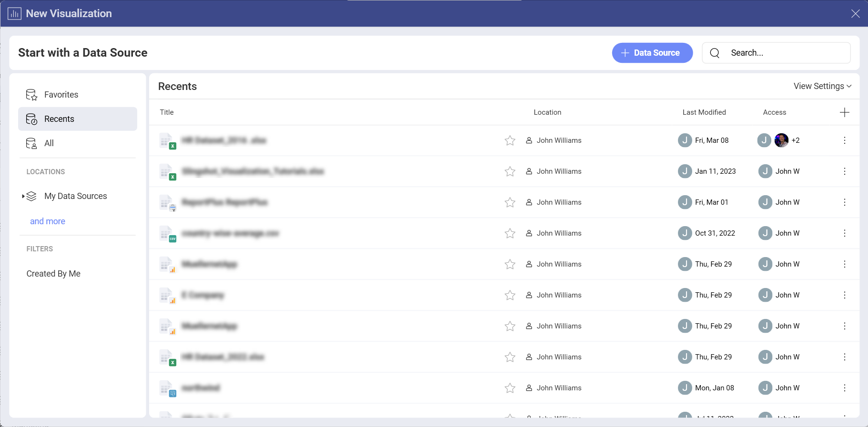This screenshot has width=868, height=427.
Task: Click the All database-user icon
Action: point(31,143)
